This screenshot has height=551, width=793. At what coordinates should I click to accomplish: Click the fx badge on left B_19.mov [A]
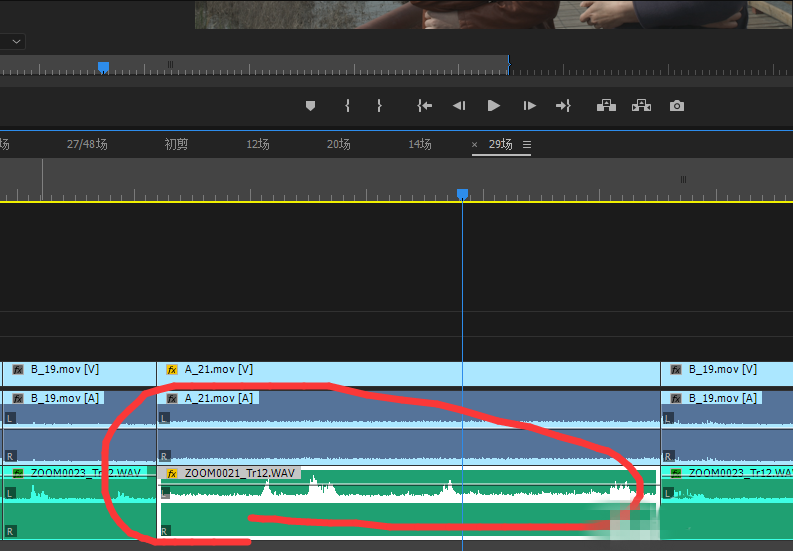tap(18, 399)
